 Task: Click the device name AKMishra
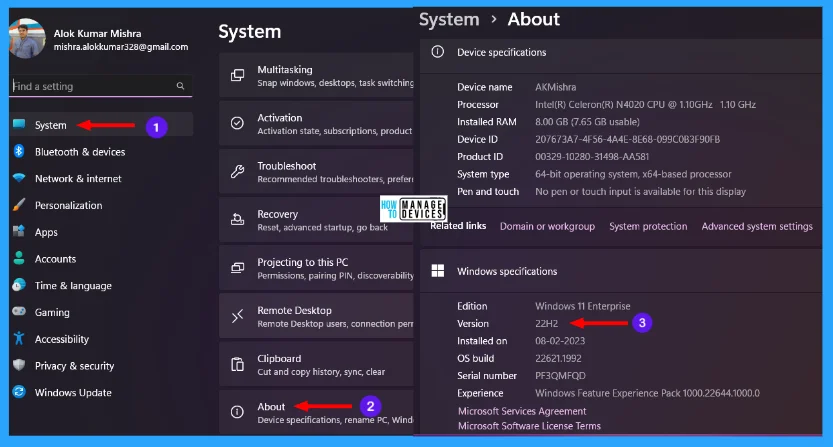pos(555,87)
